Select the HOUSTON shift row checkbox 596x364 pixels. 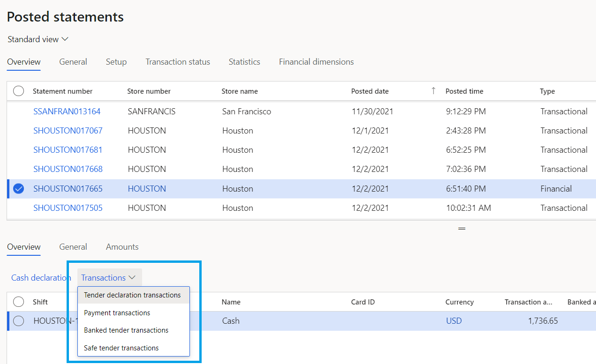[x=18, y=320]
